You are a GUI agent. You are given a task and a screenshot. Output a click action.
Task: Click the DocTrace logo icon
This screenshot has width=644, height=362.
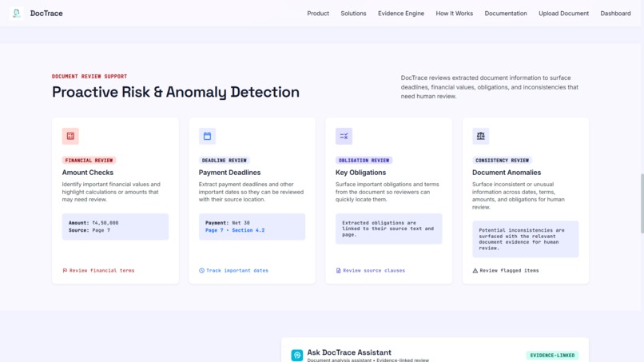pyautogui.click(x=17, y=13)
